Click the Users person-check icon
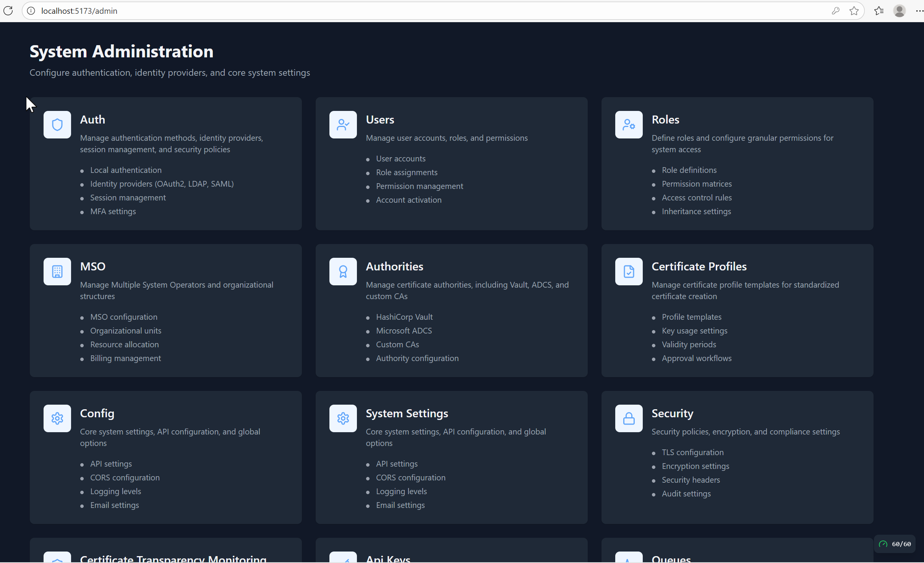The width and height of the screenshot is (924, 563). coord(343,125)
